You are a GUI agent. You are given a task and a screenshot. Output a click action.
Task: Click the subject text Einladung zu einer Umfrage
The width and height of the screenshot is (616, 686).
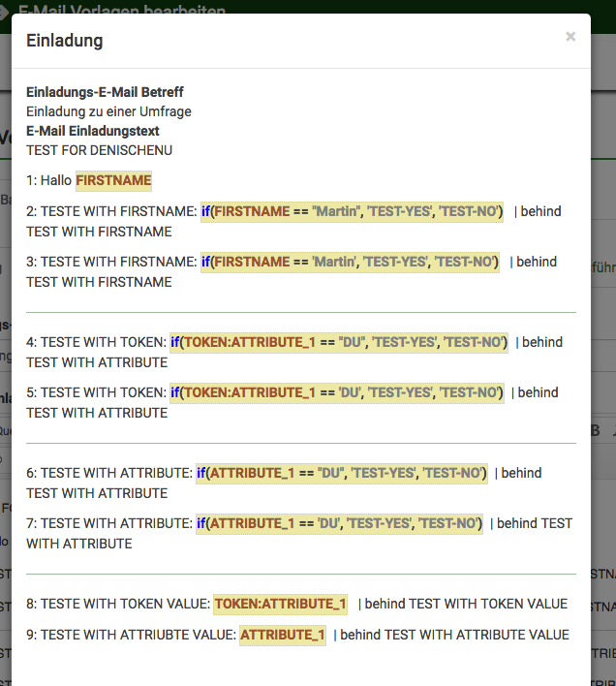(x=108, y=111)
